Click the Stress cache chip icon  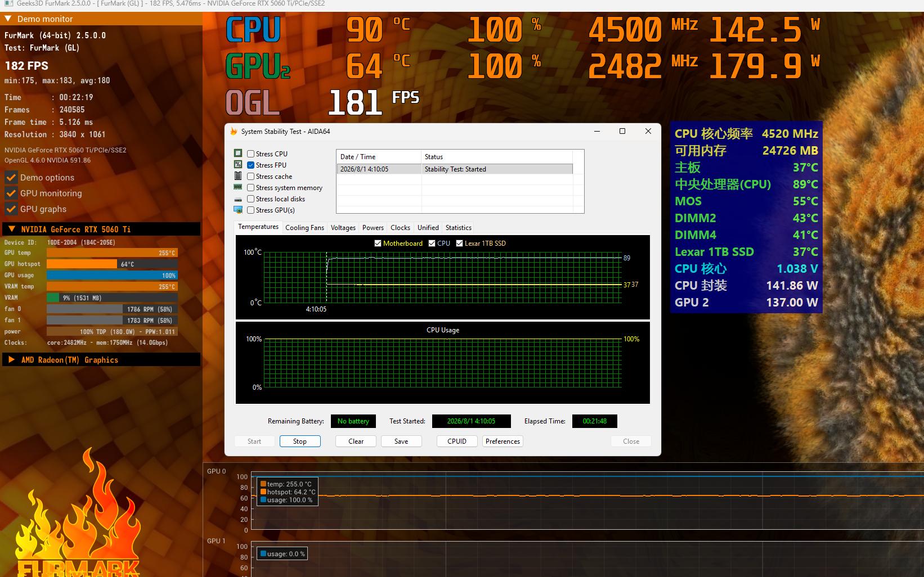238,176
